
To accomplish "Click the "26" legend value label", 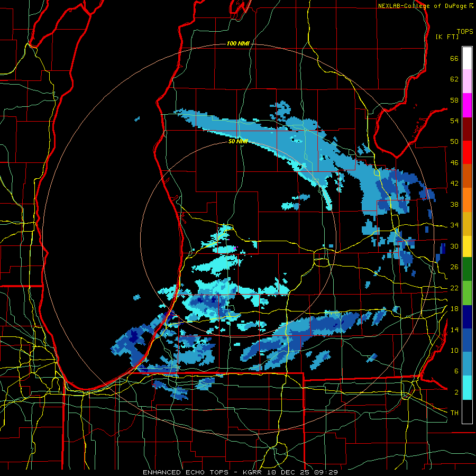I will 454,267.
